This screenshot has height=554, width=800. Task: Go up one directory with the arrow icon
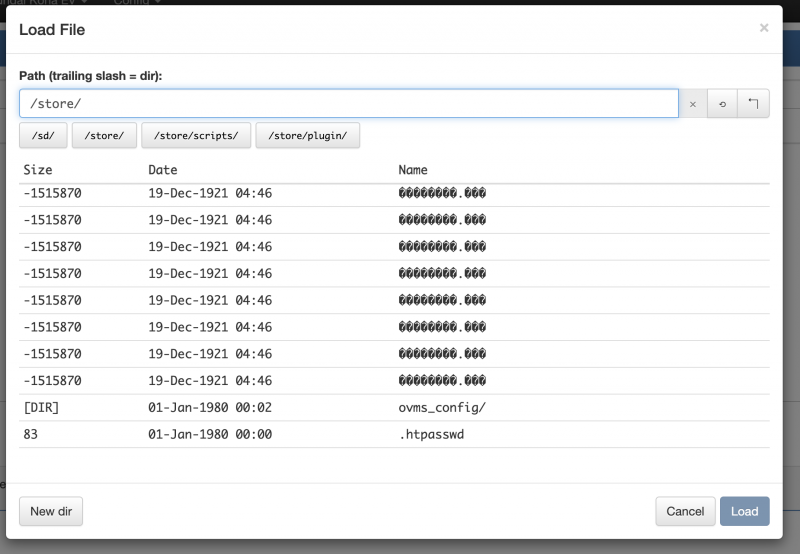(753, 104)
